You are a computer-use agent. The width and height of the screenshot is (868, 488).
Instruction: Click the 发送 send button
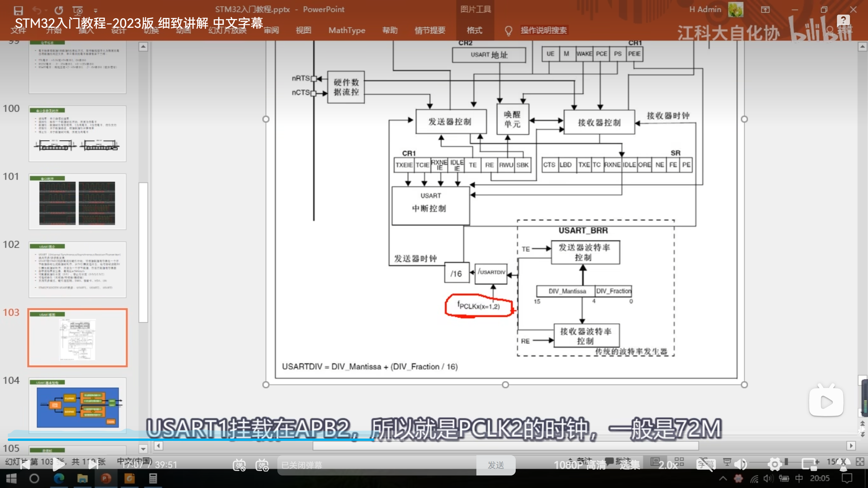(x=496, y=465)
